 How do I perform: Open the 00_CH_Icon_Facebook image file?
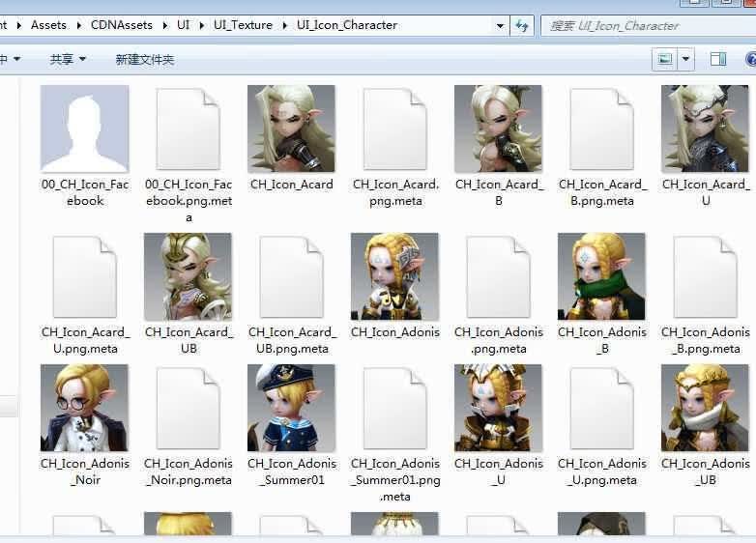pos(85,129)
